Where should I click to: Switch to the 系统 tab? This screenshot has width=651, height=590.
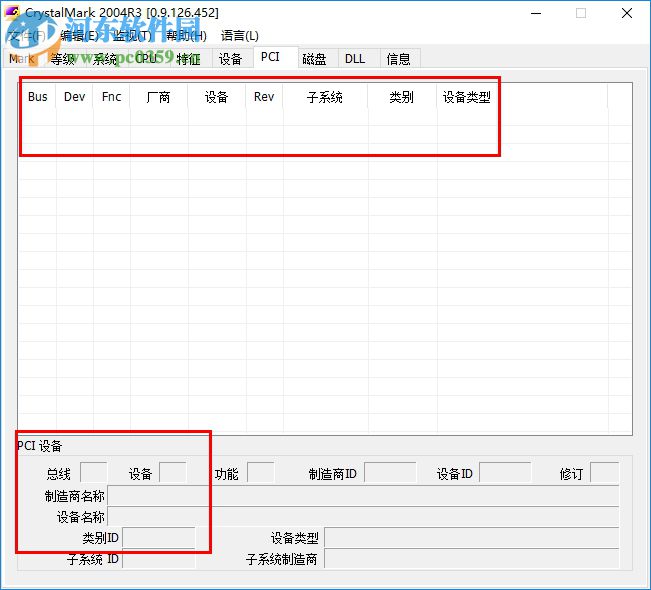click(105, 59)
